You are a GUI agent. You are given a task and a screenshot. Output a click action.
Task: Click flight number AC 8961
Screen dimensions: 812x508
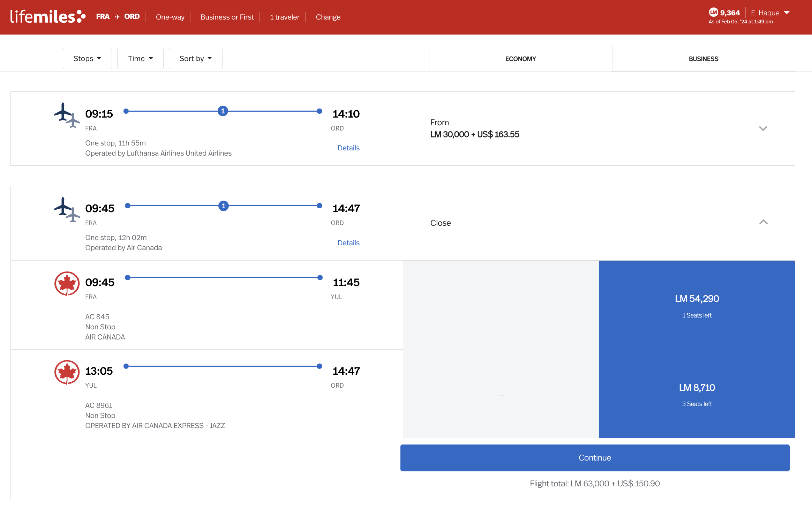click(x=99, y=405)
